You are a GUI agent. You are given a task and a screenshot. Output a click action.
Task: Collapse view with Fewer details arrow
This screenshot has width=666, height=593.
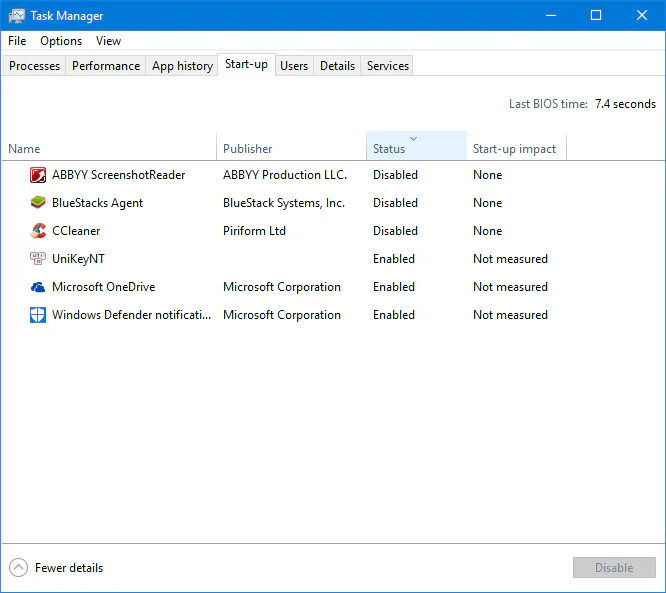(x=18, y=568)
